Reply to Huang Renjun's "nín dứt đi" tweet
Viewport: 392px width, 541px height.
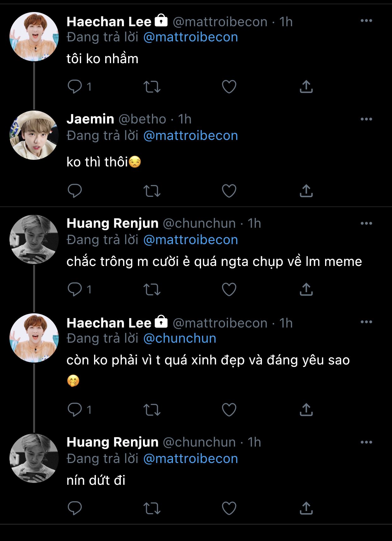tap(75, 508)
